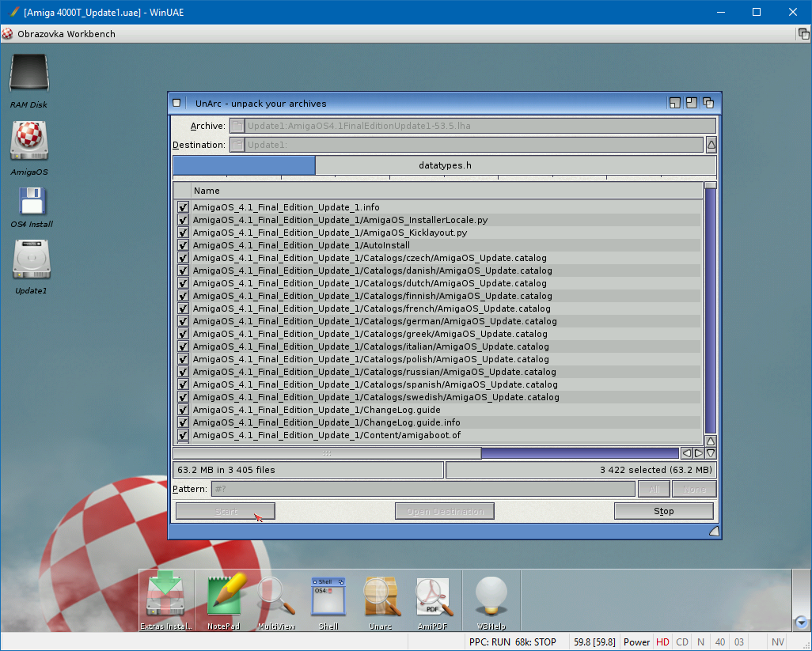The image size is (812, 651).
Task: Click the horizontal scrollbar of file list
Action: point(327,453)
